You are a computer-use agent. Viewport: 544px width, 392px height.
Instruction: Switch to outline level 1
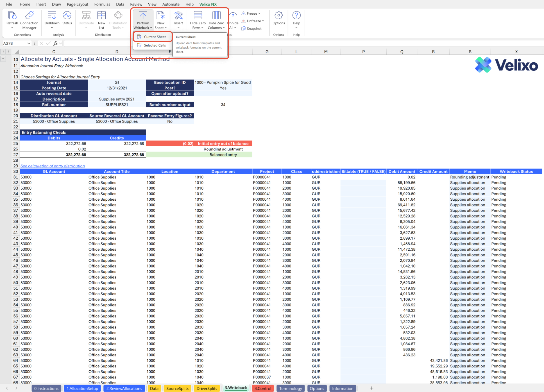tap(3, 52)
